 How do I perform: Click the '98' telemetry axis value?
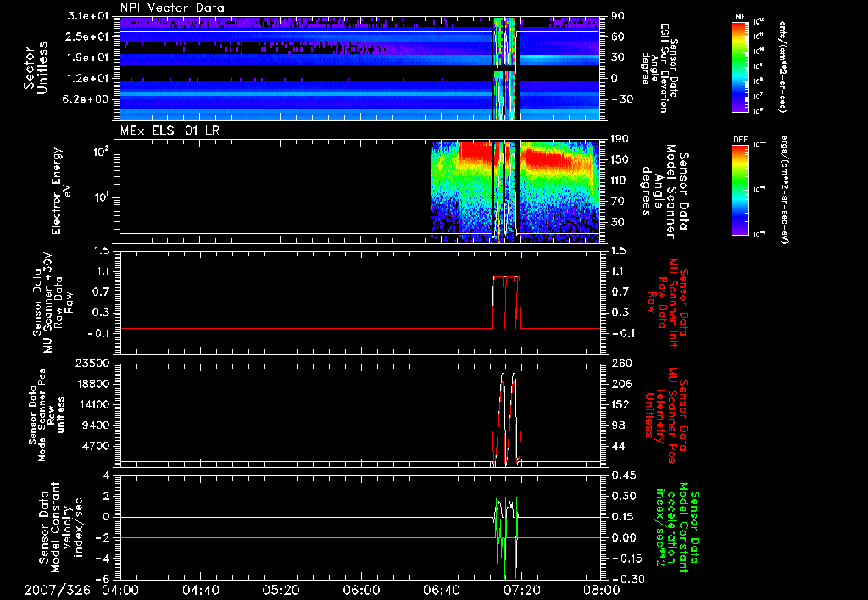[618, 425]
